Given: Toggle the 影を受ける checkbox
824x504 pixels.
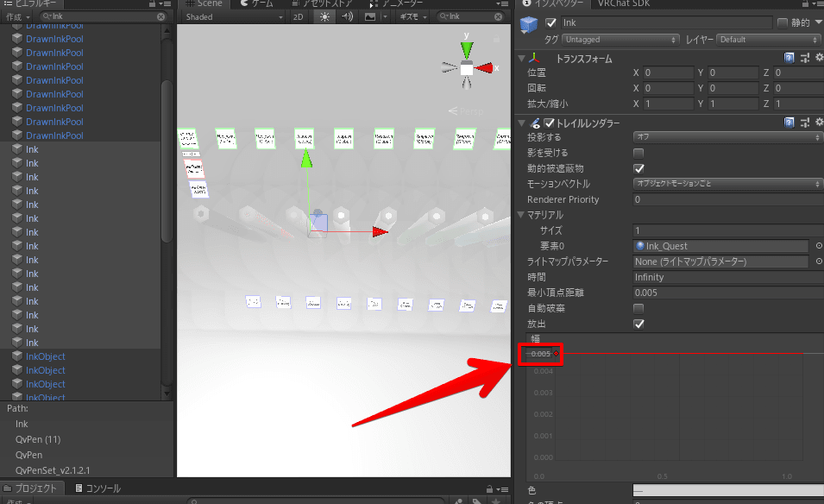Looking at the screenshot, I should click(x=638, y=153).
